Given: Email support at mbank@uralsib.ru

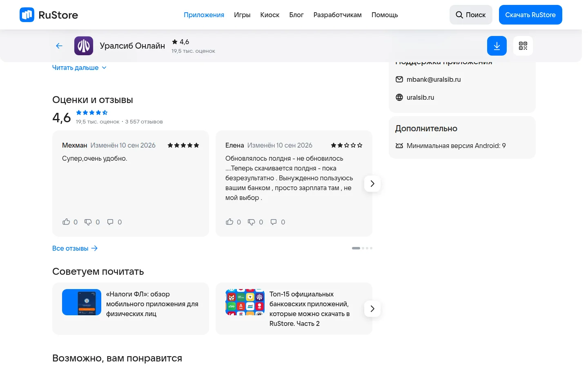Looking at the screenshot, I should [x=434, y=79].
